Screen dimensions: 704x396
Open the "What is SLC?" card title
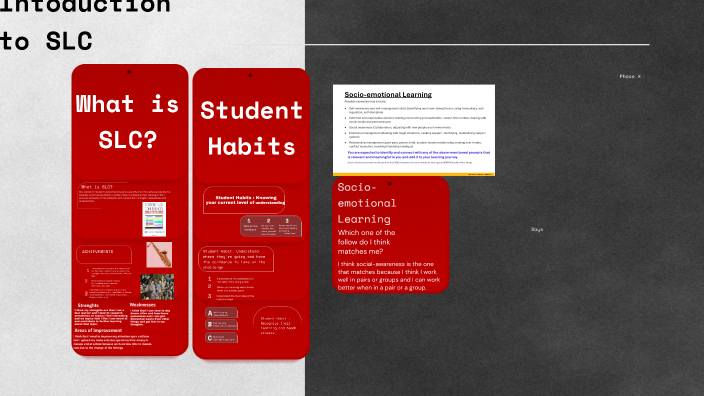click(128, 122)
